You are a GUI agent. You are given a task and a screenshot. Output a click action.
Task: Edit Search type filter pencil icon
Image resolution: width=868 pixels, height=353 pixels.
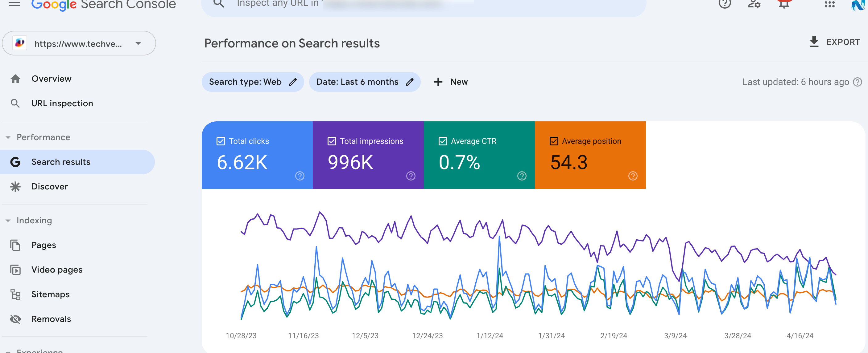(x=293, y=82)
